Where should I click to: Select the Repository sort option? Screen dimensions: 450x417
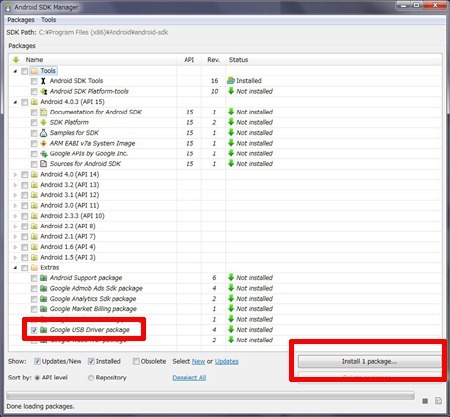[91, 378]
